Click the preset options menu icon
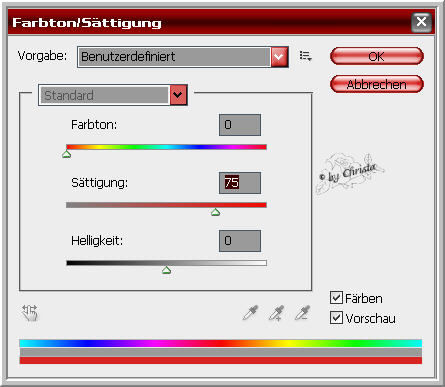Viewport: 445px width, 387px height. 305,56
